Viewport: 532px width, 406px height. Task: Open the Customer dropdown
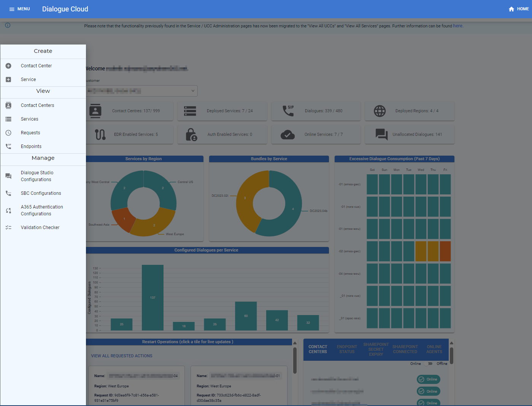pos(141,91)
